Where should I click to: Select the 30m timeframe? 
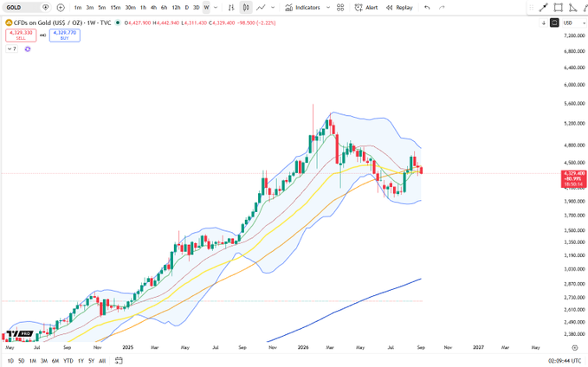(130, 8)
